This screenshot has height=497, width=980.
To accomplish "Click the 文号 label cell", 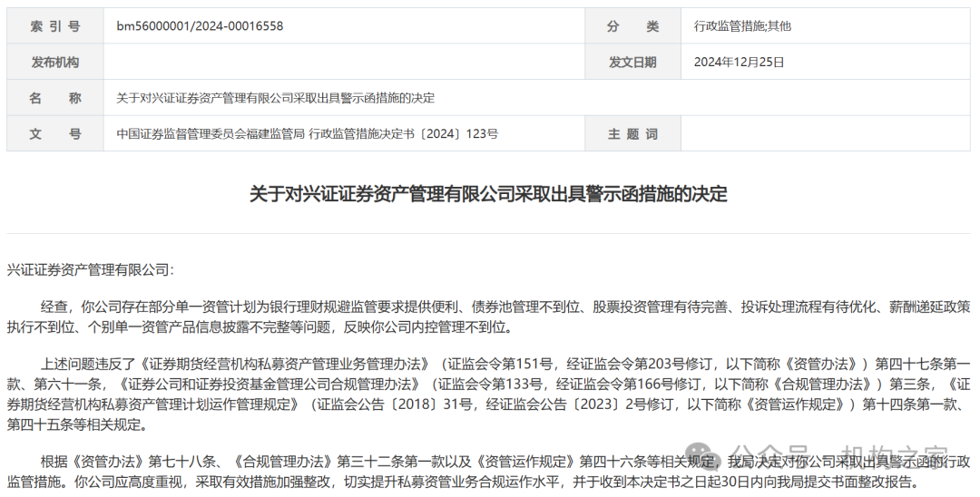I will tap(55, 133).
